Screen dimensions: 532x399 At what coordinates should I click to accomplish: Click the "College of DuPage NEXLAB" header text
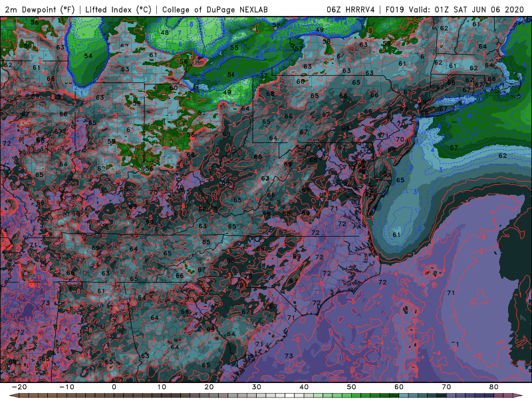tap(215, 10)
